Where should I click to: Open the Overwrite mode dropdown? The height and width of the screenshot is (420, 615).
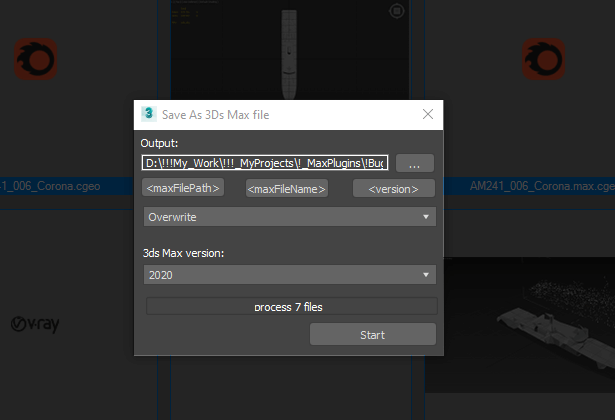click(x=289, y=217)
